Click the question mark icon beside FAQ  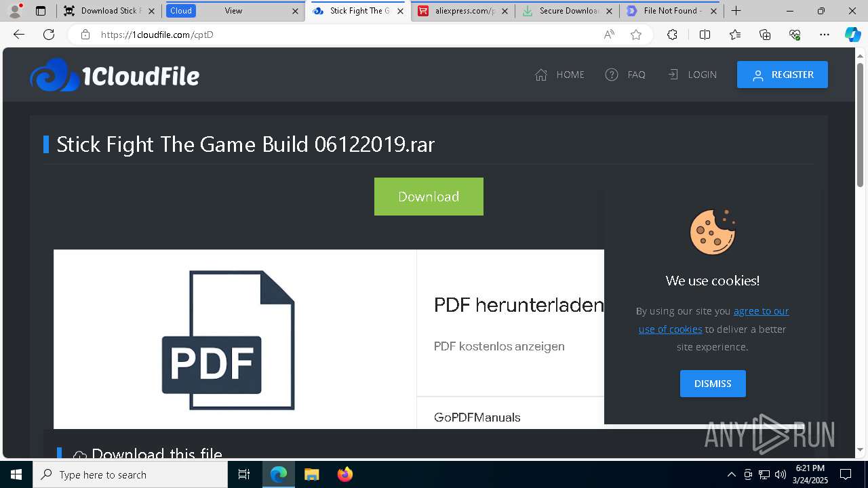612,75
